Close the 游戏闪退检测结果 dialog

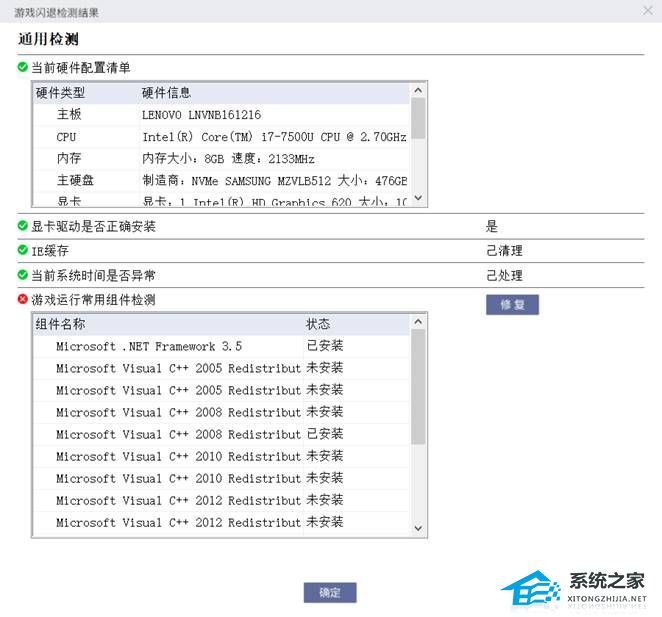click(648, 10)
